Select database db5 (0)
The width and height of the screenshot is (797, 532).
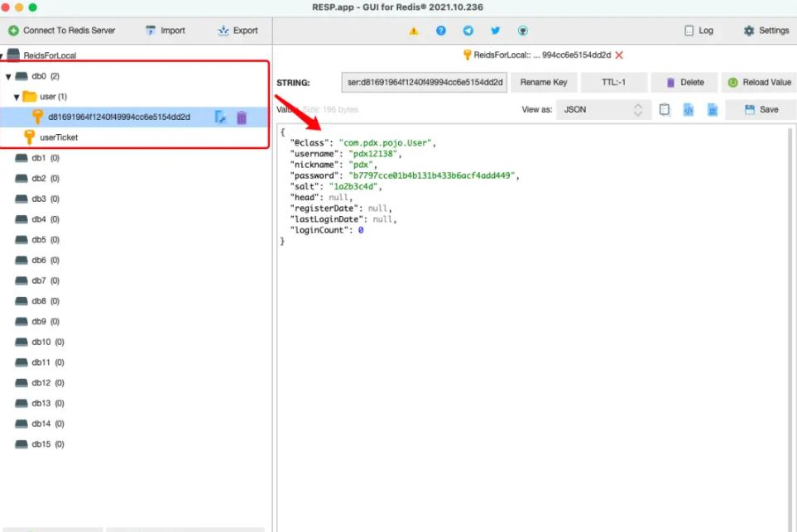pos(46,240)
